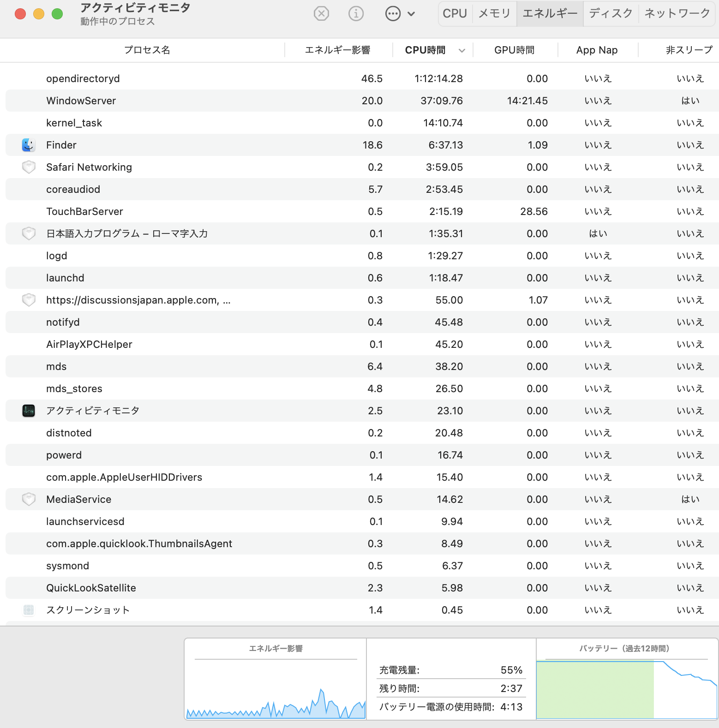Switch to the メモリ tab

pos(494,14)
